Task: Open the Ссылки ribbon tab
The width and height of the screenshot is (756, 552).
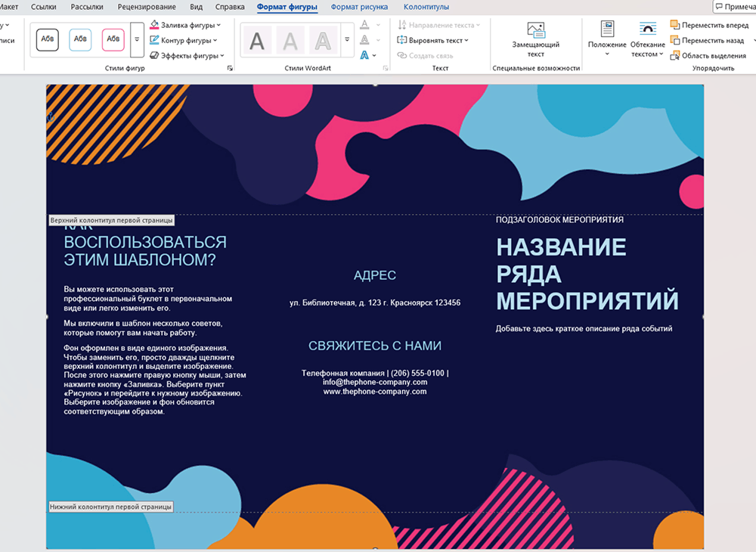Action: tap(43, 7)
